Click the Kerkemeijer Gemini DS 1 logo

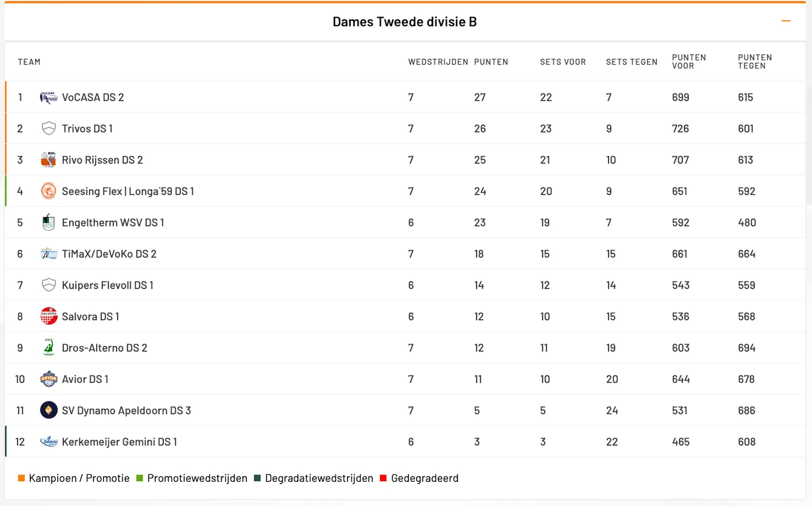pos(48,442)
